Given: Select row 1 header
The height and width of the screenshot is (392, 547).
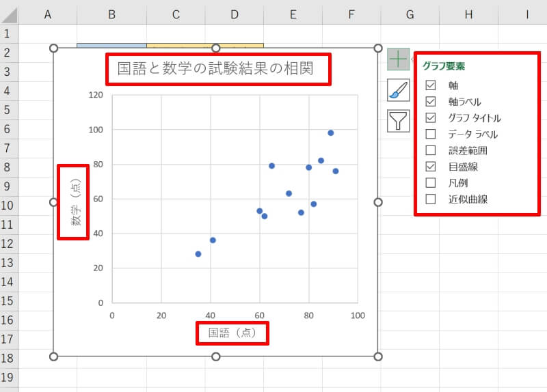Looking at the screenshot, I should click(9, 33).
